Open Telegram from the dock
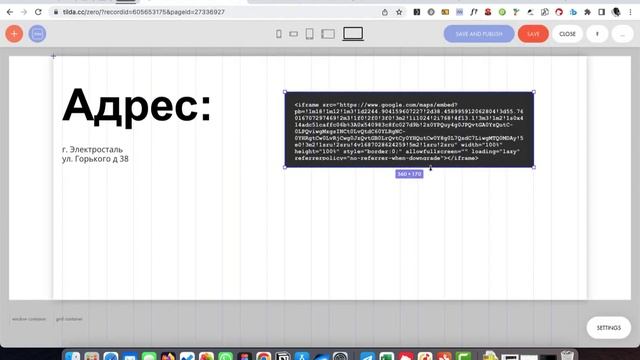This screenshot has width=640, height=360. pyautogui.click(x=367, y=356)
